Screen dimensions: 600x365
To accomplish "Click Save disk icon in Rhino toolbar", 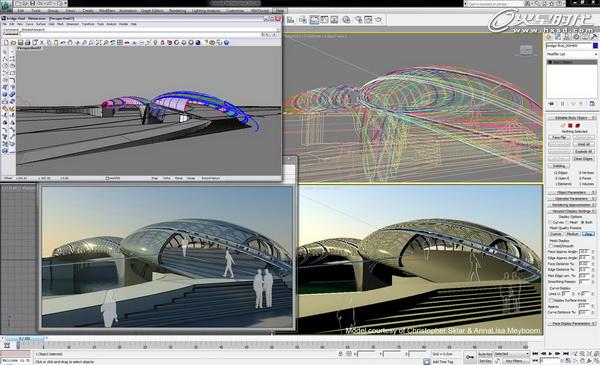I will click(x=21, y=42).
